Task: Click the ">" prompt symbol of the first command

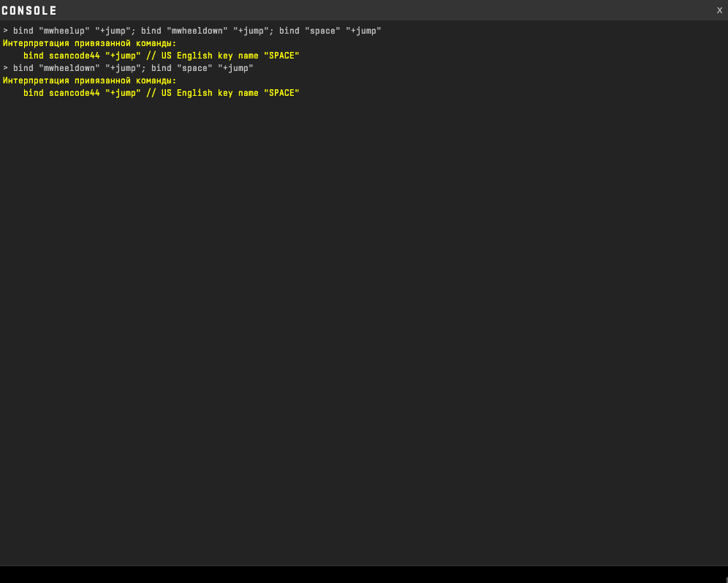Action: pyautogui.click(x=5, y=31)
